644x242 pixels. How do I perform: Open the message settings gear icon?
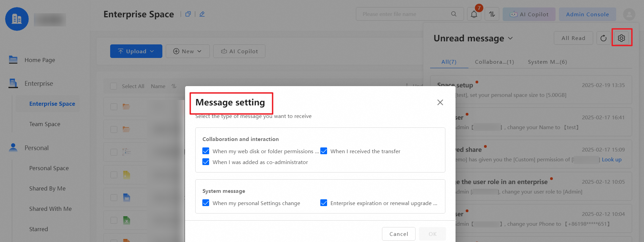pyautogui.click(x=621, y=38)
